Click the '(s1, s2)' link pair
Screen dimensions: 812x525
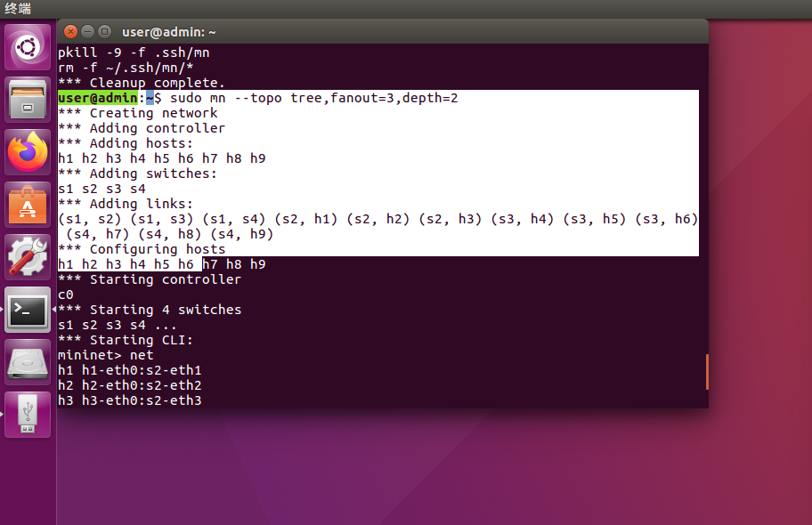click(90, 219)
